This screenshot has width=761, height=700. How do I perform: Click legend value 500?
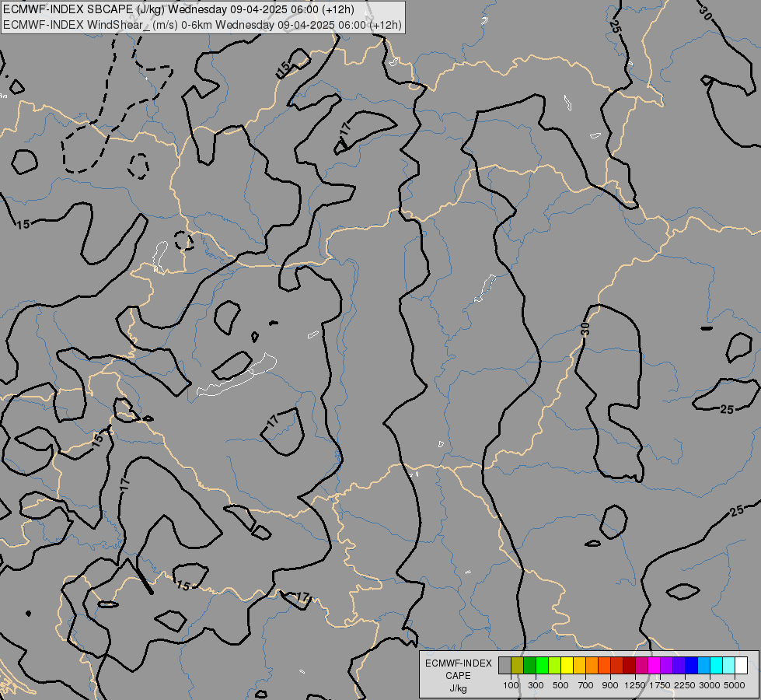pyautogui.click(x=560, y=685)
